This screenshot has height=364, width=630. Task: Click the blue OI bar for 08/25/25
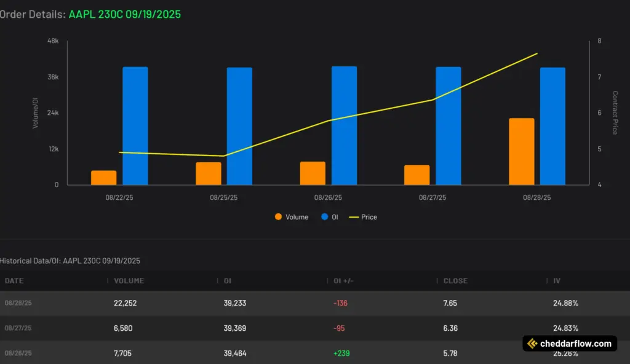[x=239, y=126]
